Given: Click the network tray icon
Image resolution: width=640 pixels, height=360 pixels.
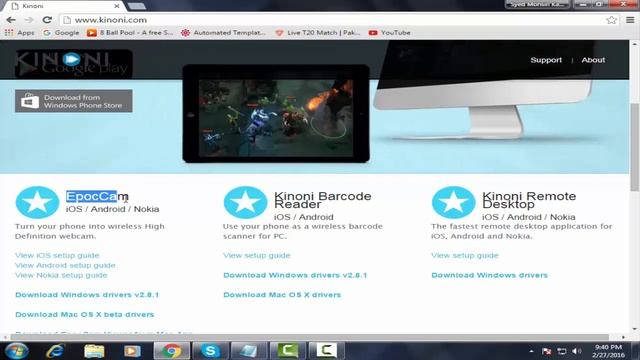Looking at the screenshot, I should (562, 351).
